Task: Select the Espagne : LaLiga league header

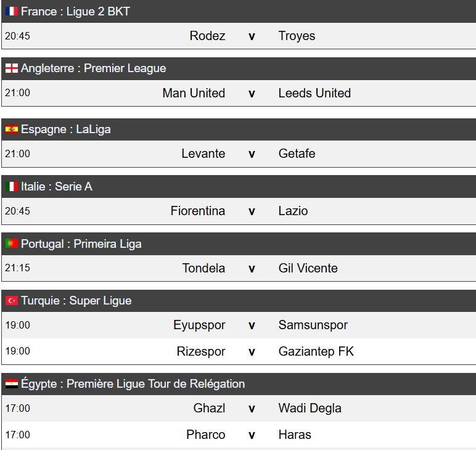Action: (65, 129)
